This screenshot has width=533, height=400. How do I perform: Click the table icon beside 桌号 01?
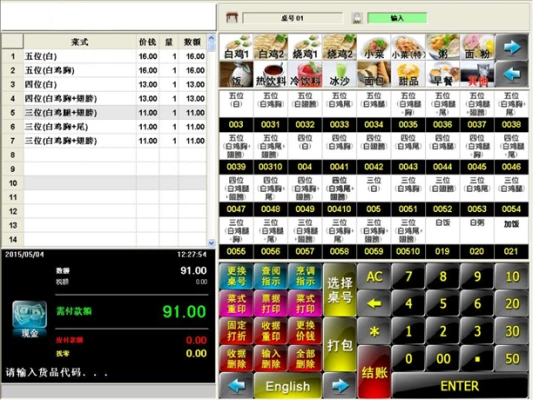point(232,18)
